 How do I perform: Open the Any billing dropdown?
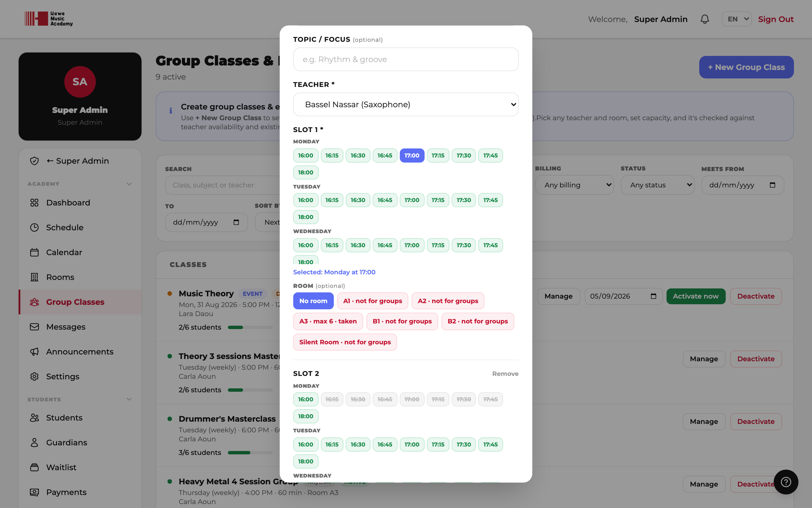tap(574, 185)
